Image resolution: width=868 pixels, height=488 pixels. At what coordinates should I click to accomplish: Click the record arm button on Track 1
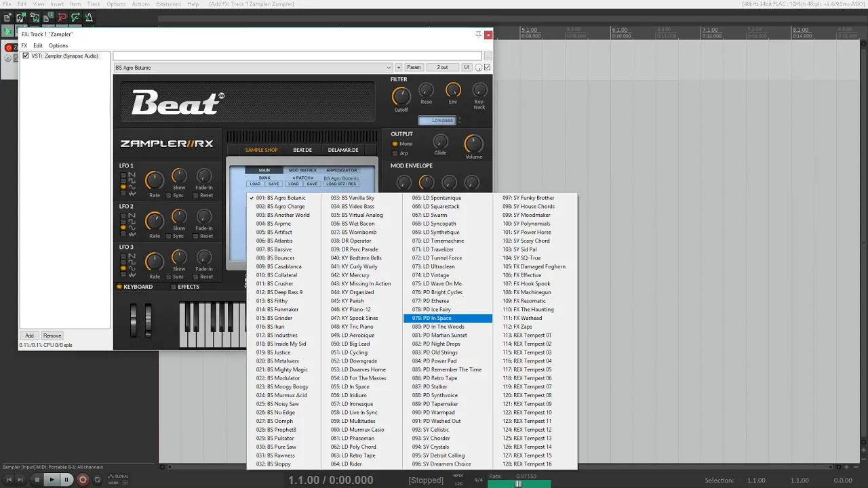click(9, 47)
